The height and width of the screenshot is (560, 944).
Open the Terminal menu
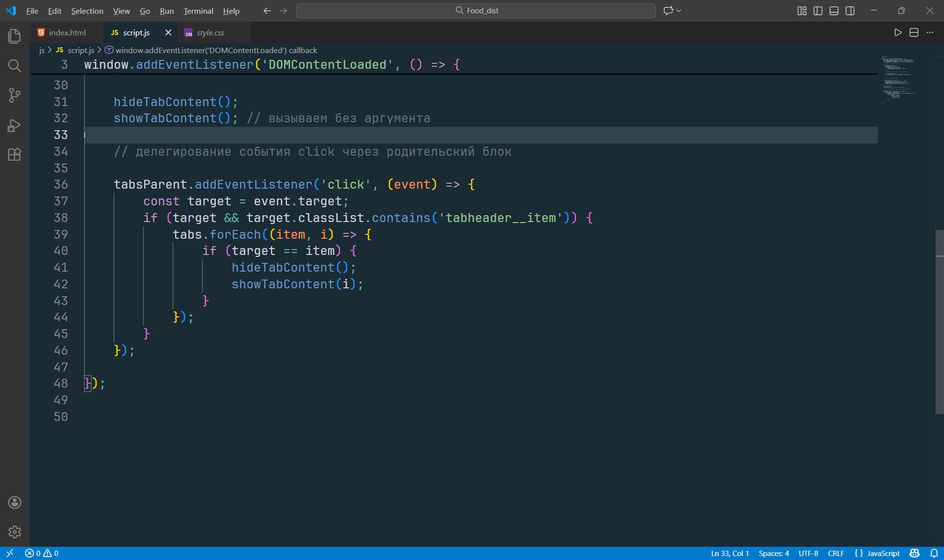(x=198, y=11)
